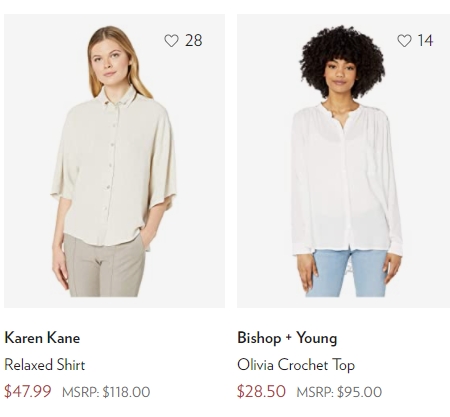The width and height of the screenshot is (450, 417).
Task: Favorite the Karen Kane shirt via heart icon
Action: pyautogui.click(x=171, y=41)
